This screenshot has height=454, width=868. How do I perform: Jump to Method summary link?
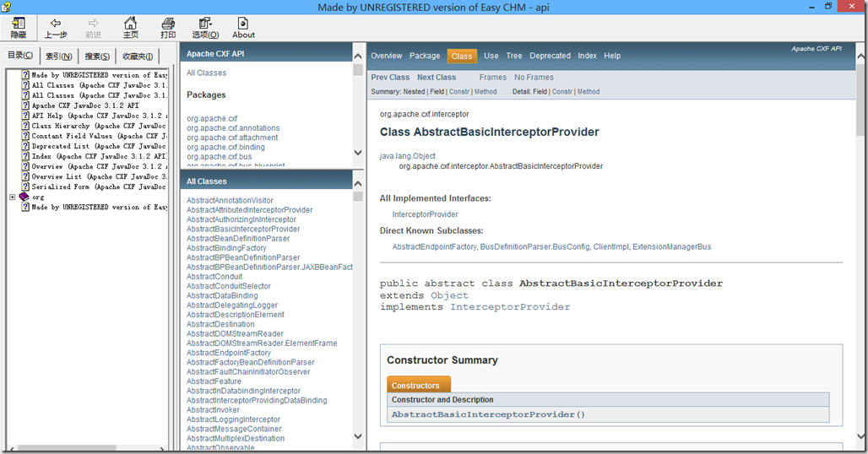[x=486, y=92]
